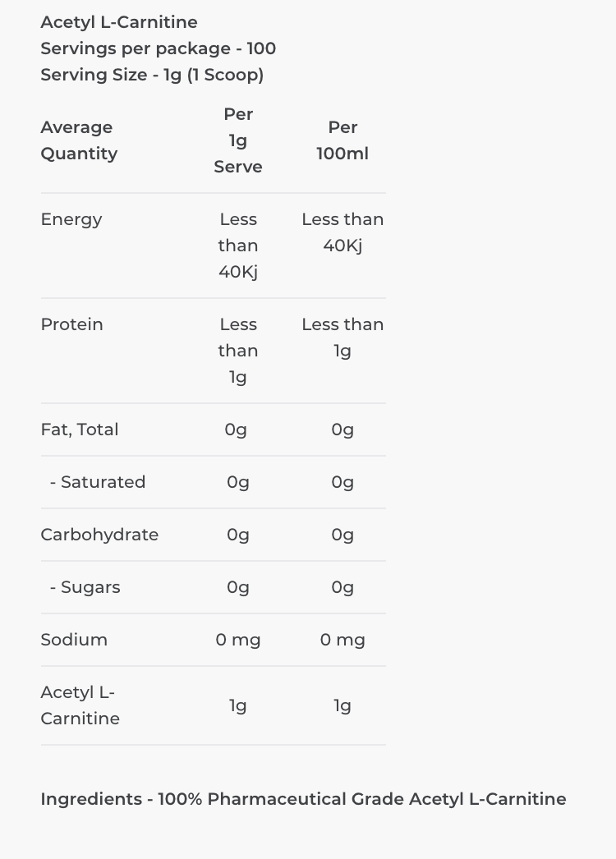Click Sodium 0 mg under Per 100ml

(x=342, y=640)
